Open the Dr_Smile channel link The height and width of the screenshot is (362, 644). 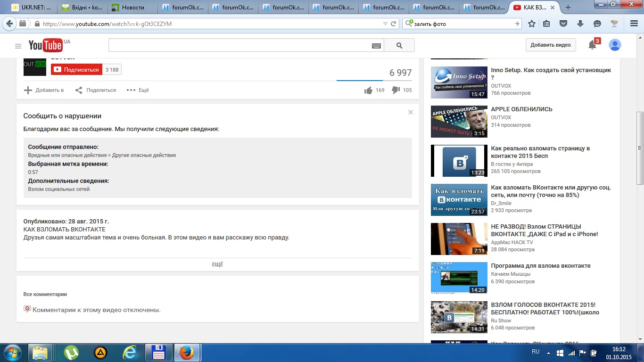[x=501, y=203]
